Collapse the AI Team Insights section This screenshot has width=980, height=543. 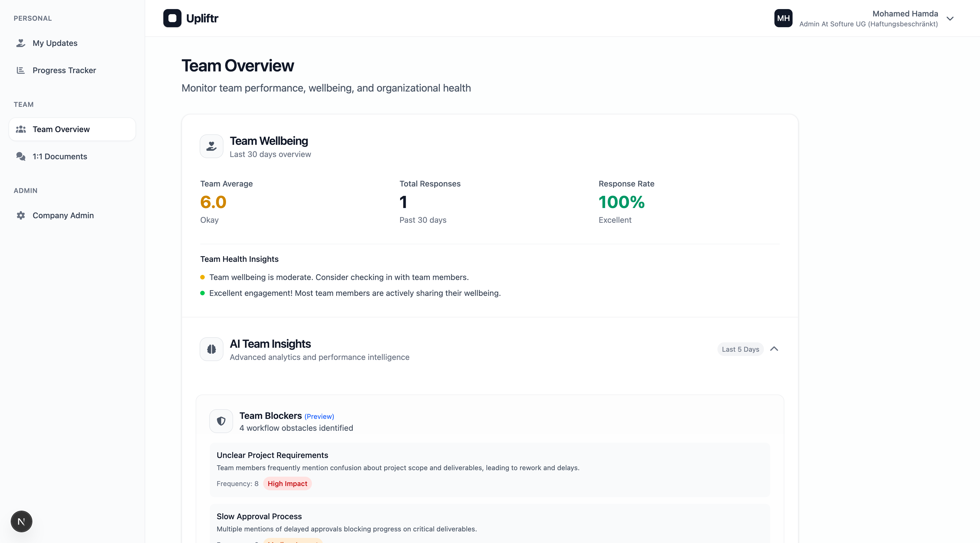[774, 349]
